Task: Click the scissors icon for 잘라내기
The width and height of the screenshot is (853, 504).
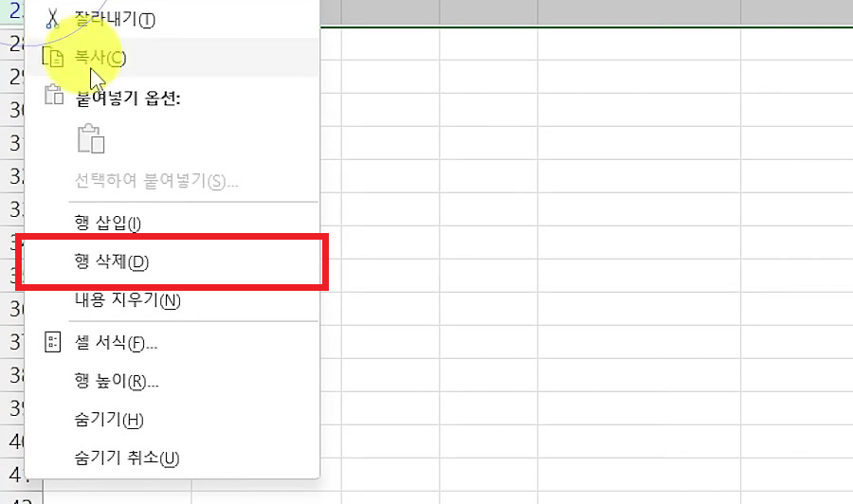Action: 52,18
